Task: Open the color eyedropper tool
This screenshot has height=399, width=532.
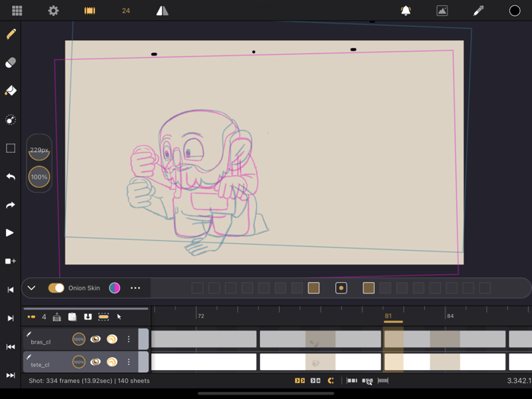Action: coord(478,11)
